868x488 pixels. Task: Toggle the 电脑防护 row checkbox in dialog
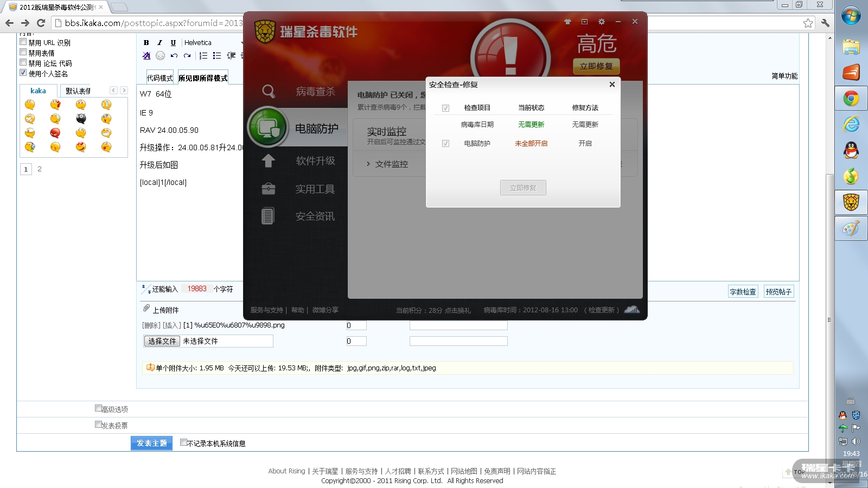(445, 144)
